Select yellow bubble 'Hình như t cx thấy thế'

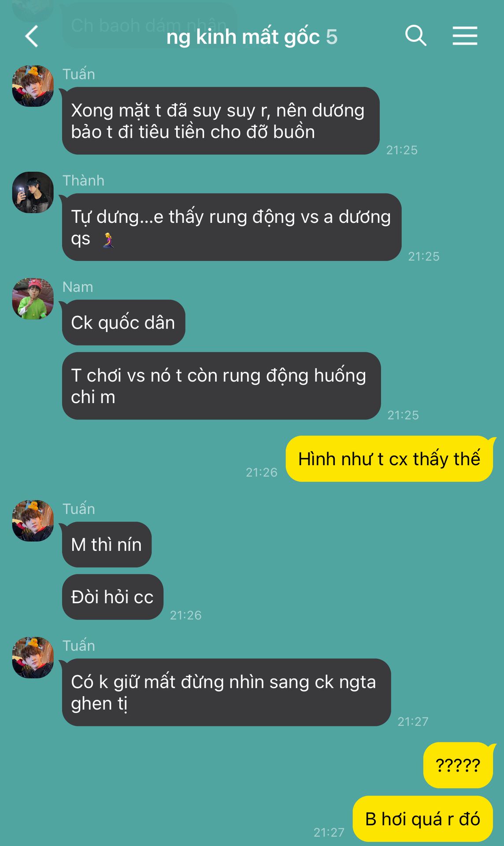coord(389,459)
